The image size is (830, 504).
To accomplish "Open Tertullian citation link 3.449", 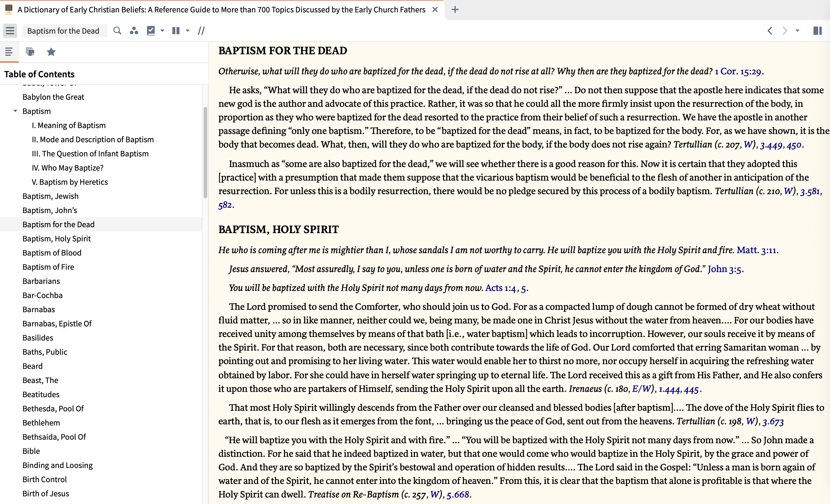I will tap(771, 145).
